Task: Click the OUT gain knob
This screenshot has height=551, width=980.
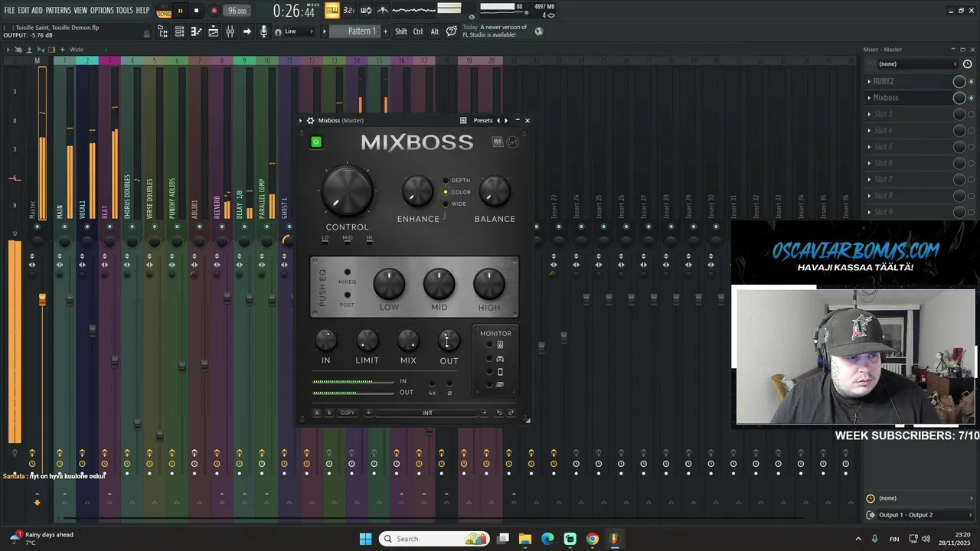Action: (449, 341)
